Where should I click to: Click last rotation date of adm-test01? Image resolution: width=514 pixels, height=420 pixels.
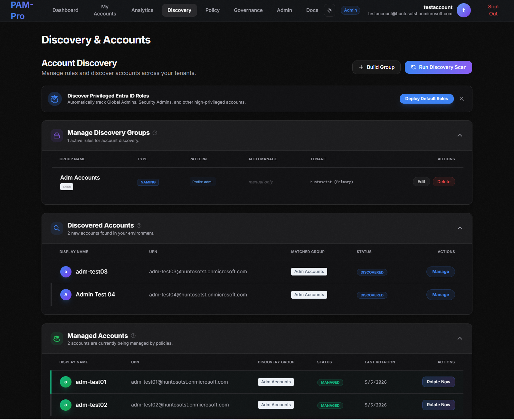tap(376, 382)
